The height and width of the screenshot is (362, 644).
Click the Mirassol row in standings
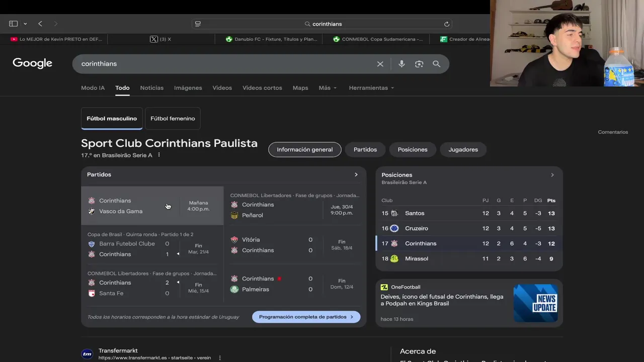469,258
